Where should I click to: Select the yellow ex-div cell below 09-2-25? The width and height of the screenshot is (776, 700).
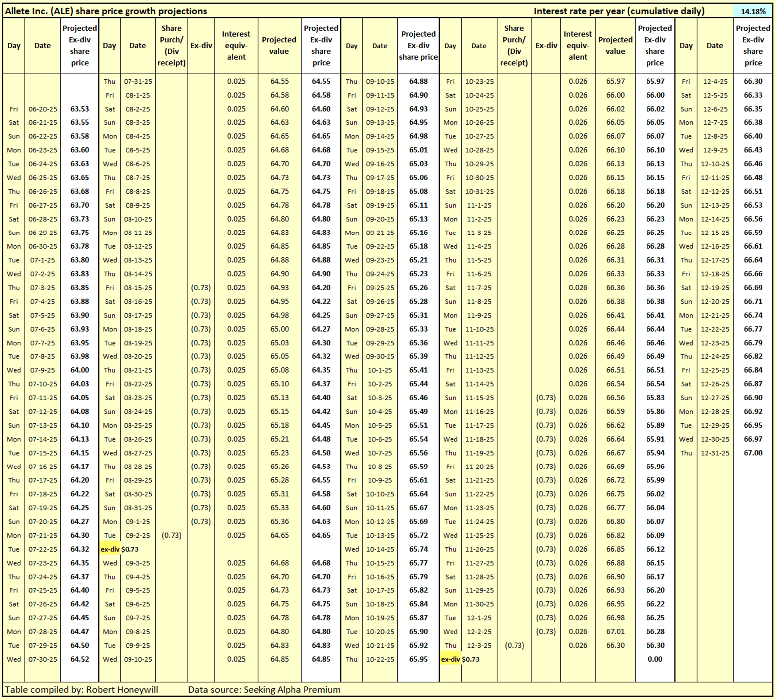[110, 549]
